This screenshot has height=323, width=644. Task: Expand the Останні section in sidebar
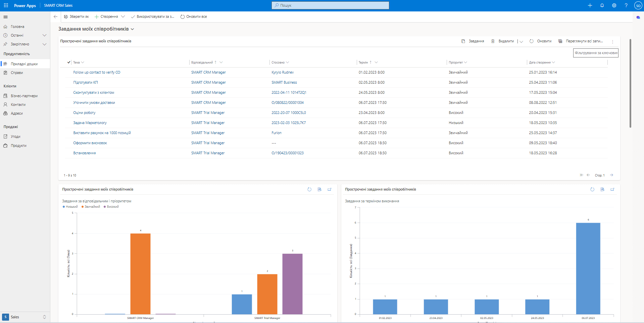click(x=44, y=35)
